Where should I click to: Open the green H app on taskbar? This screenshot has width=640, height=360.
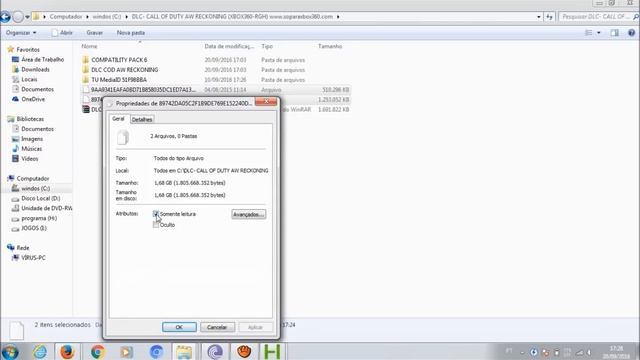click(272, 351)
